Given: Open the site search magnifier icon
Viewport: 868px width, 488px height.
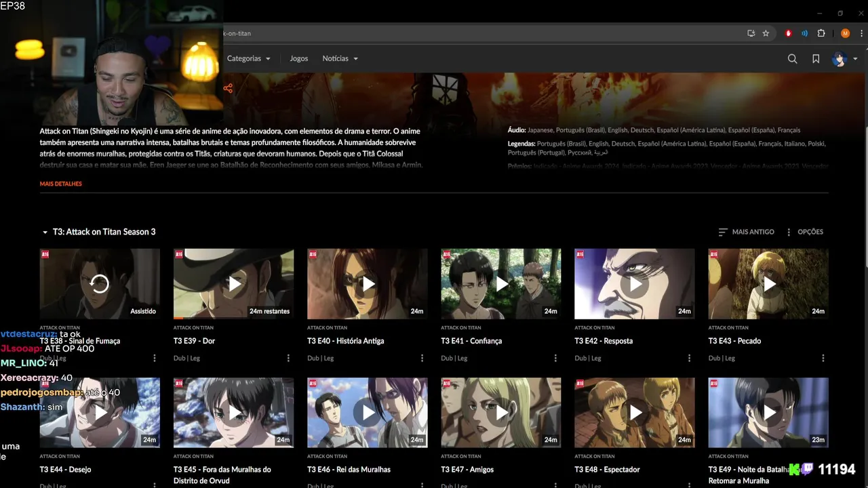Looking at the screenshot, I should (792, 59).
